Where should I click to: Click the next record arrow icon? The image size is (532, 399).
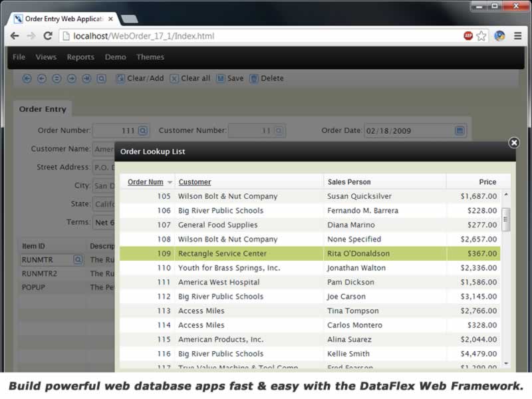(71, 78)
